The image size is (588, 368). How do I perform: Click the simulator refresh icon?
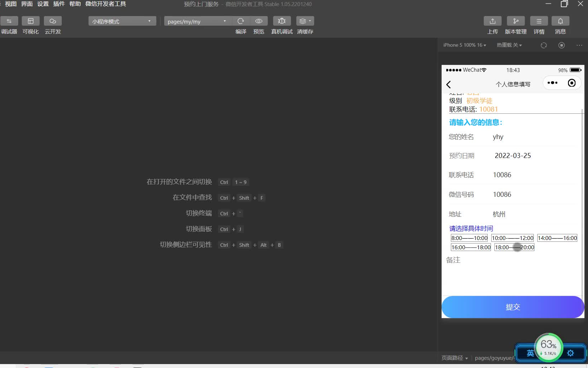[544, 45]
